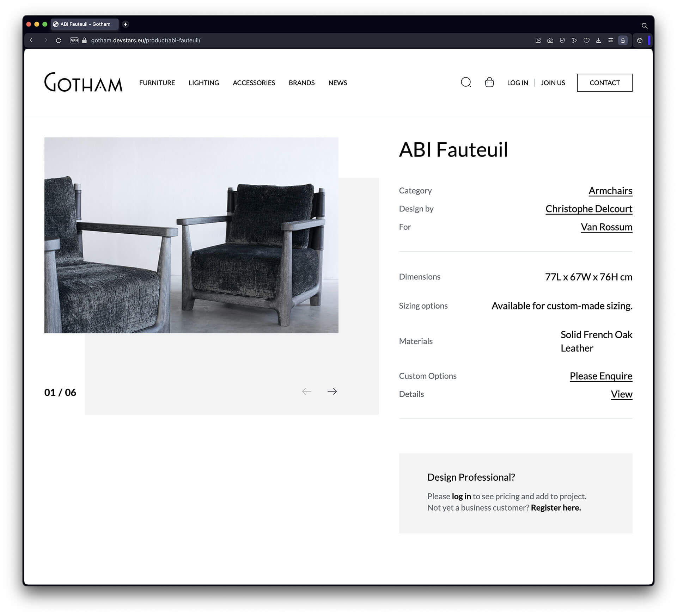Image resolution: width=677 pixels, height=616 pixels.
Task: Open the shopping bag icon
Action: pos(490,82)
